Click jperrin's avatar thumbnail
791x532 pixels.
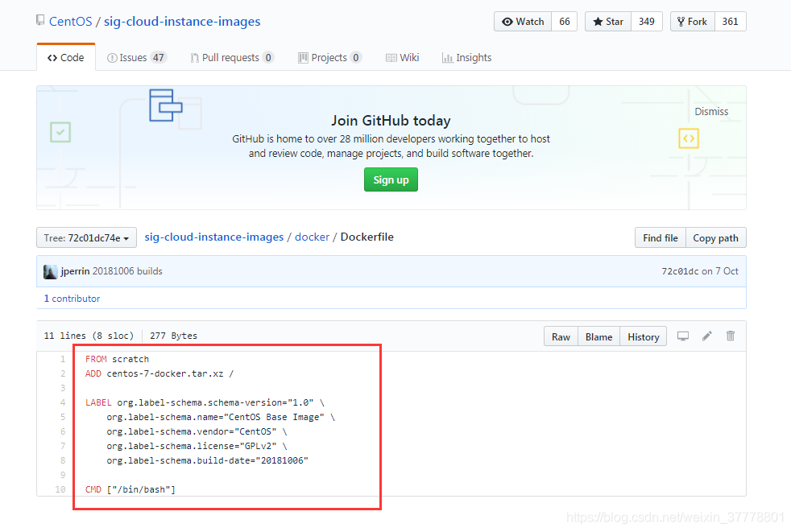50,271
